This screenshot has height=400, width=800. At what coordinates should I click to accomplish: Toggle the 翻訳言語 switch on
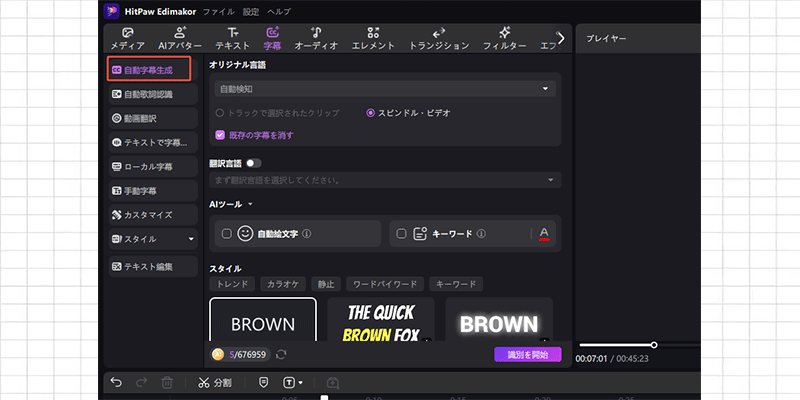[254, 163]
